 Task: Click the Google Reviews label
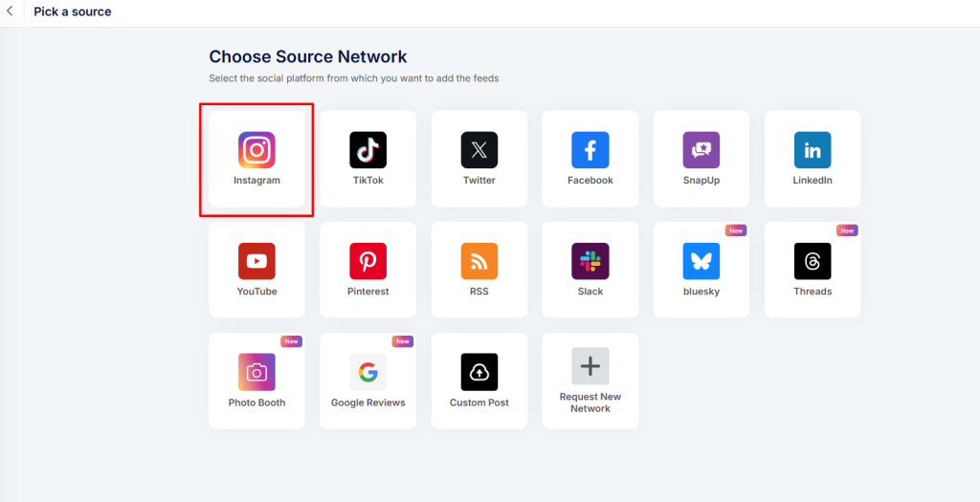pos(368,403)
